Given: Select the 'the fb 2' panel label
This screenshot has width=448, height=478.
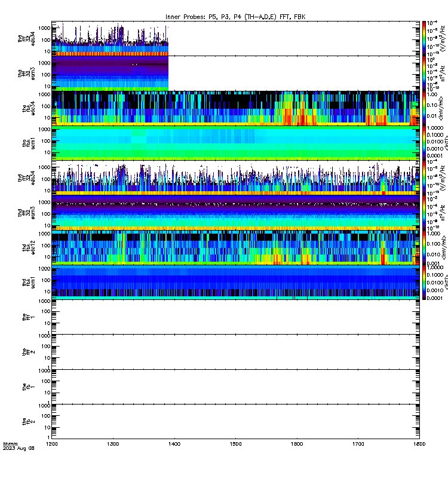Looking at the screenshot, I should 29,422.
